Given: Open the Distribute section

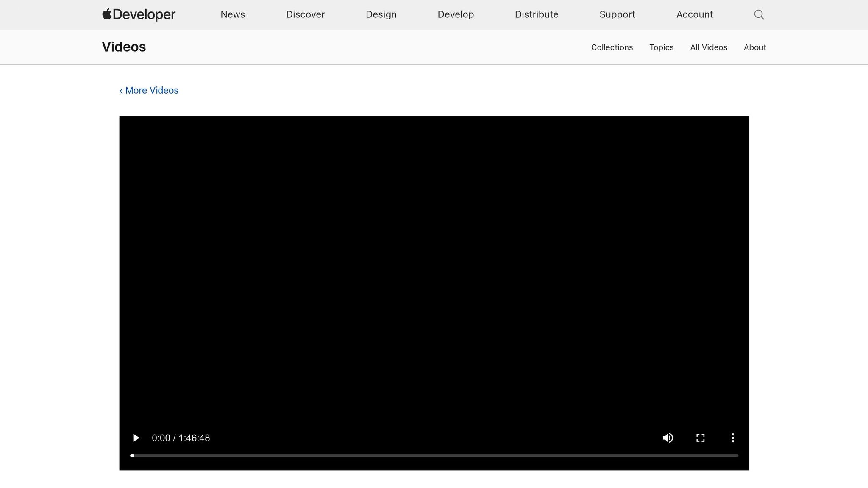Looking at the screenshot, I should click(x=537, y=14).
